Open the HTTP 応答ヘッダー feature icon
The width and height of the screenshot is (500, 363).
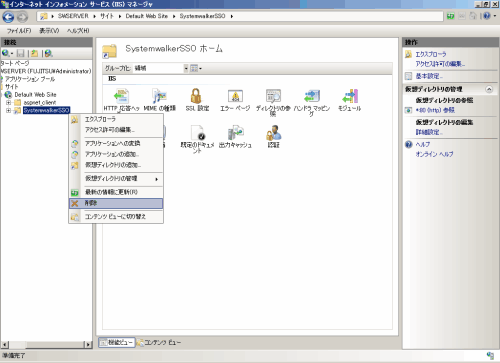121,96
